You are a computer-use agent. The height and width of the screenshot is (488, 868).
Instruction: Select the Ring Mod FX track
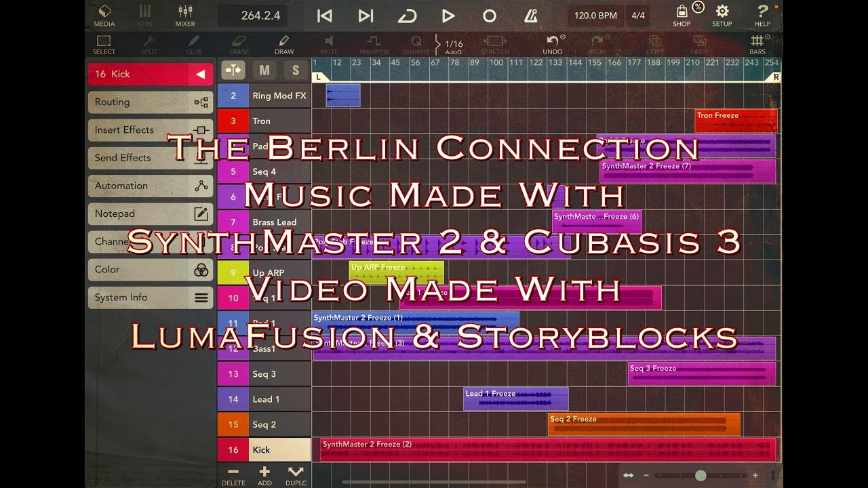point(264,96)
